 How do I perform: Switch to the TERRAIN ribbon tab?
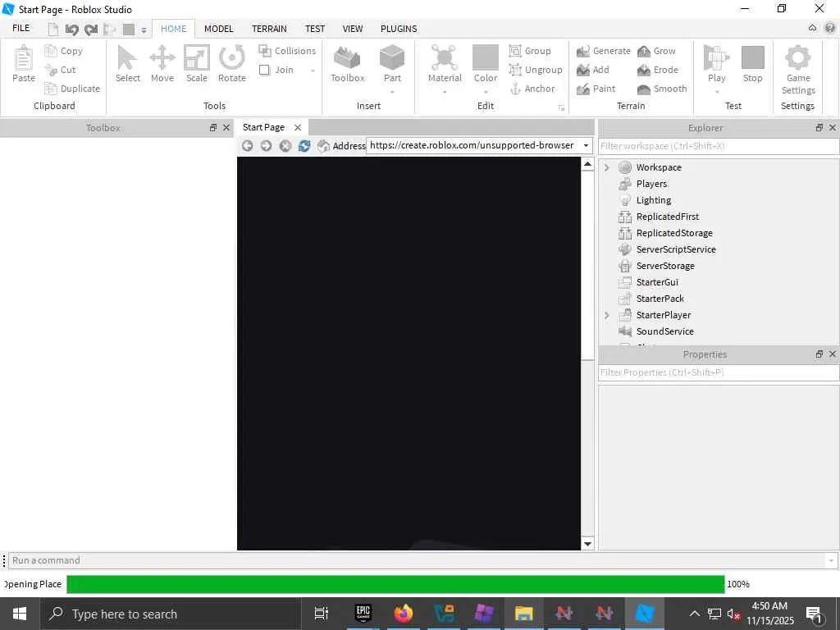[269, 29]
